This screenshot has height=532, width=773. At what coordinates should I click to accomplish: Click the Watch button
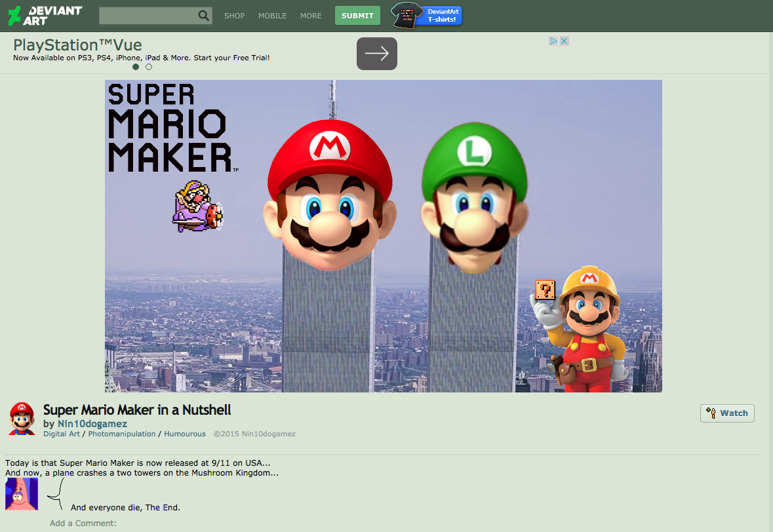(727, 413)
